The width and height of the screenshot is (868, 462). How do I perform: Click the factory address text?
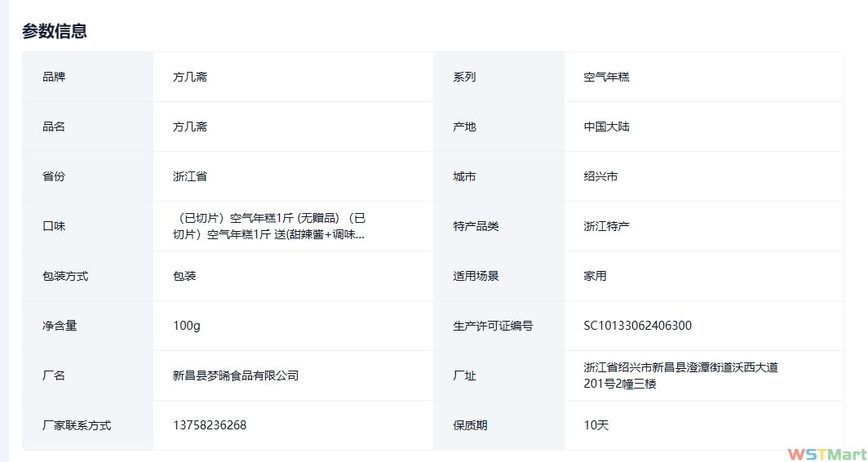(680, 375)
